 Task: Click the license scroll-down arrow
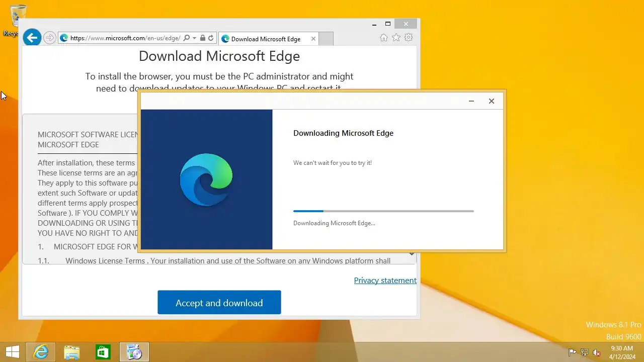(412, 254)
